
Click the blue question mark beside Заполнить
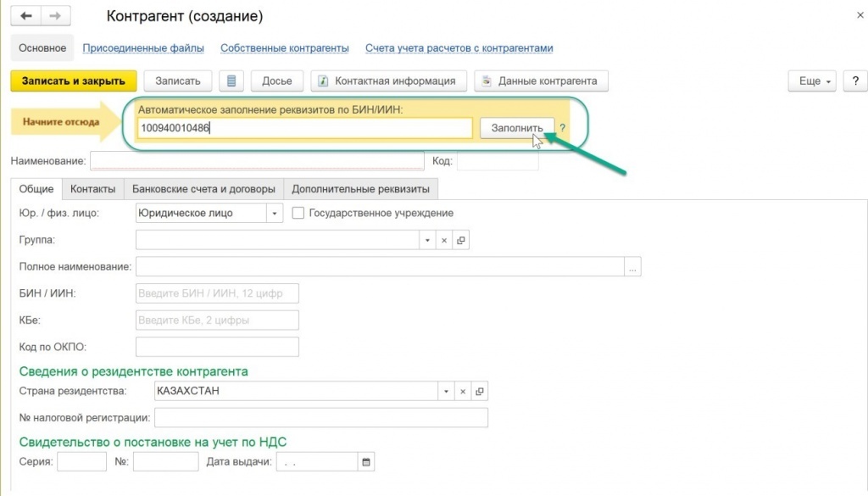(563, 128)
